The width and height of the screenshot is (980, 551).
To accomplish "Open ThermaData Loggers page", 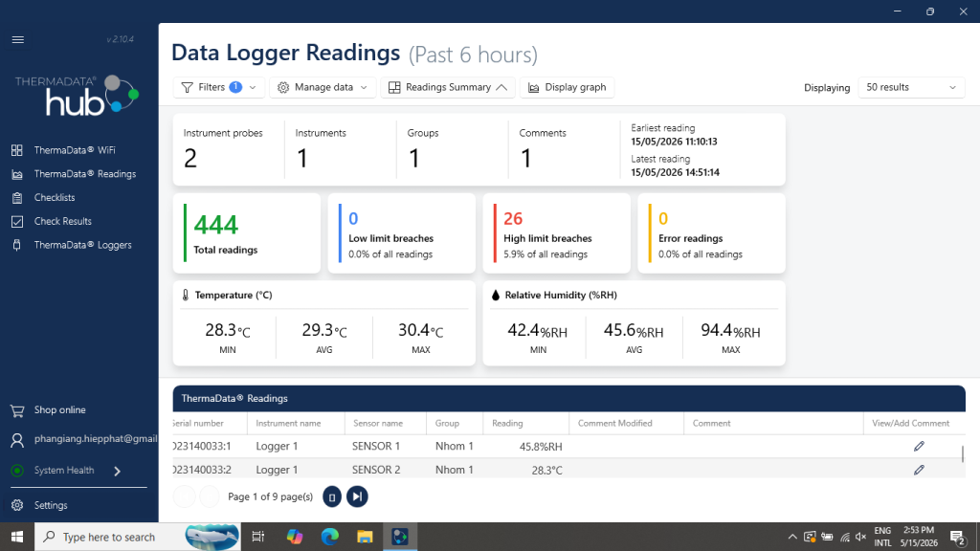I will click(x=82, y=245).
